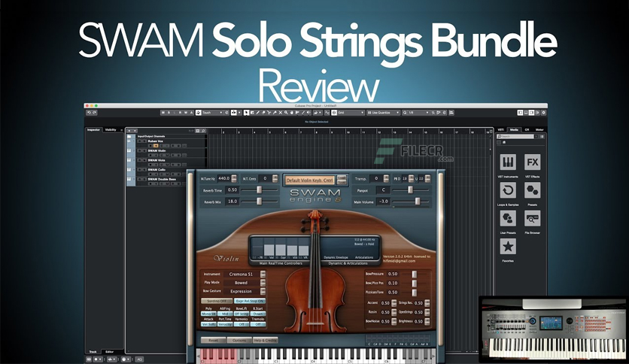Adjust Transp. value stepper
The image size is (629, 364).
point(386,178)
